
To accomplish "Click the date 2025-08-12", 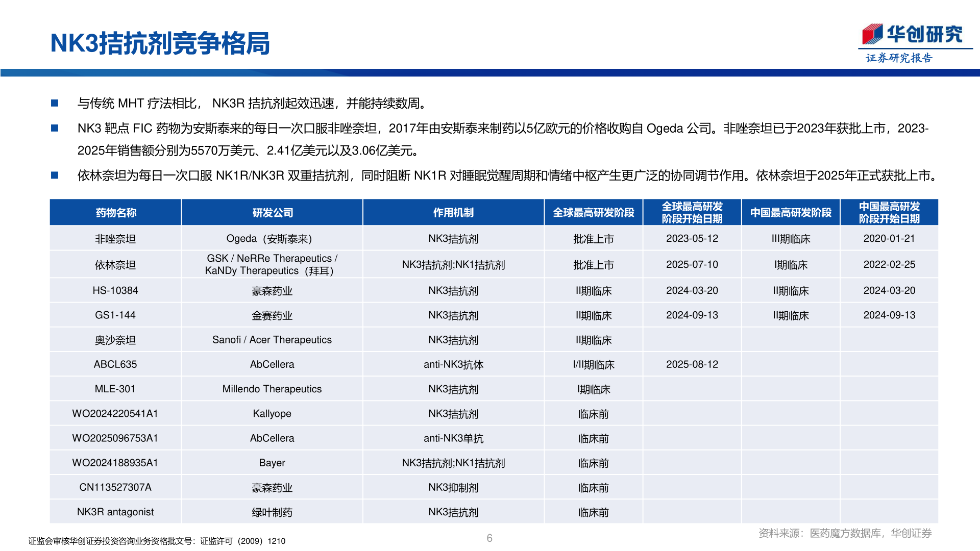I will (x=692, y=364).
